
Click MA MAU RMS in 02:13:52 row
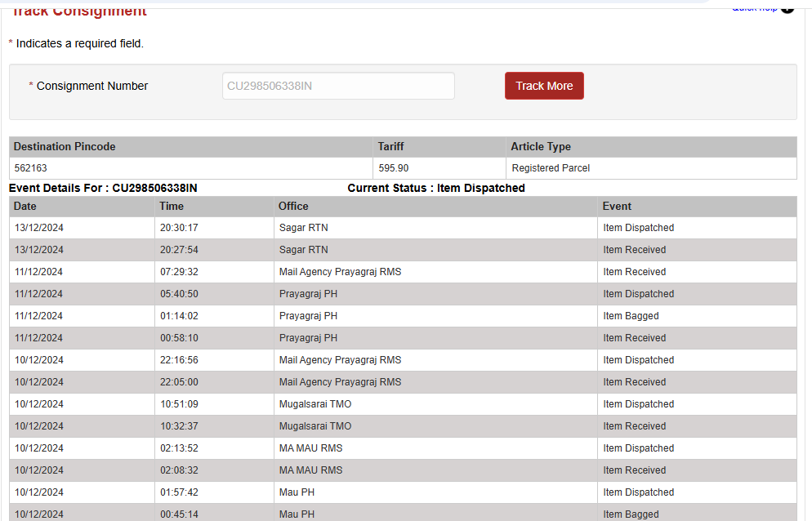click(x=310, y=448)
